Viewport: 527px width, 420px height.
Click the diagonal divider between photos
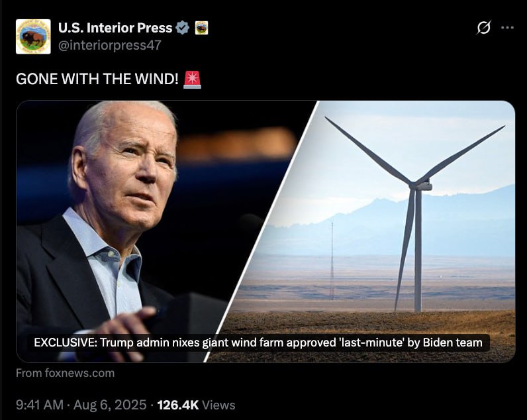tap(260, 231)
